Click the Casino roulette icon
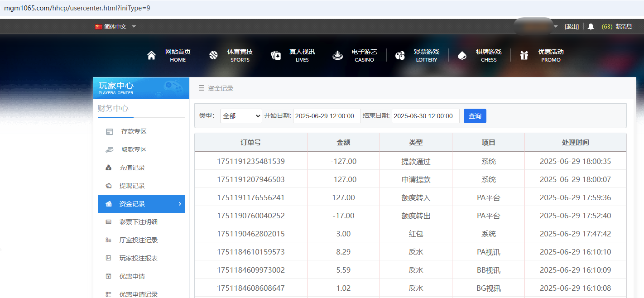The width and height of the screenshot is (644, 298). [x=337, y=55]
